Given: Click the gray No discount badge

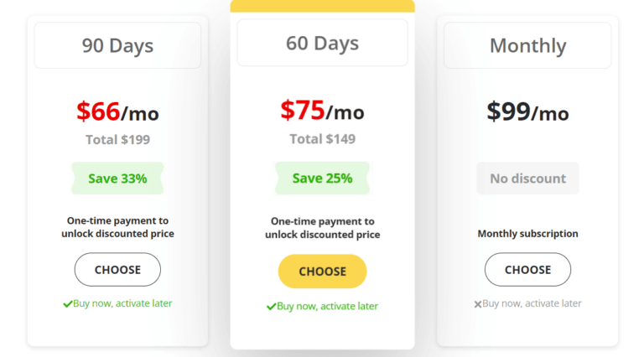Looking at the screenshot, I should 527,178.
